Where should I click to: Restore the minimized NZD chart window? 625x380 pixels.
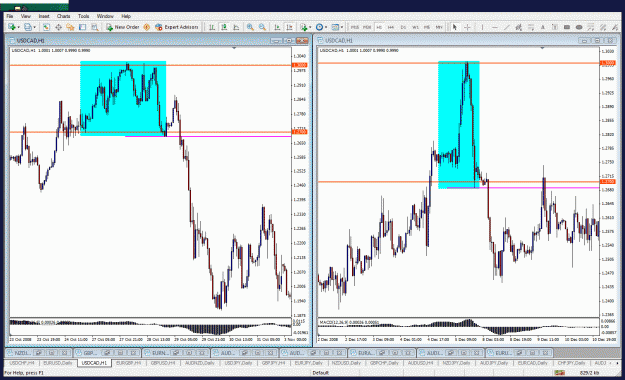(x=39, y=353)
